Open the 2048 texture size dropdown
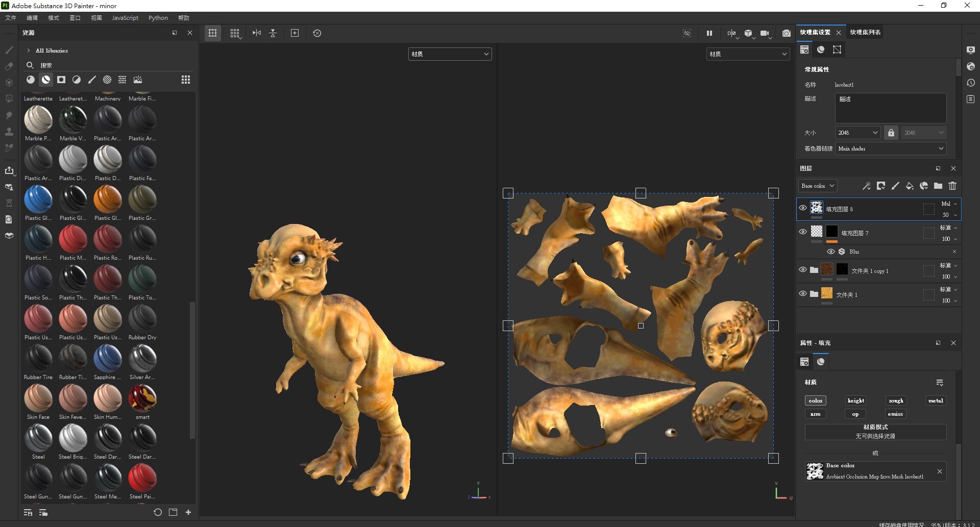This screenshot has width=980, height=527. coord(857,133)
